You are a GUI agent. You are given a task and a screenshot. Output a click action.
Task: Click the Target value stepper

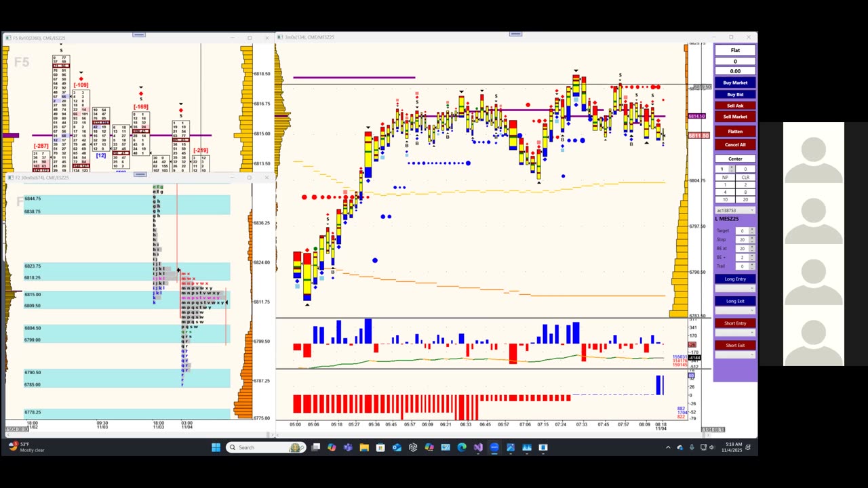(752, 231)
